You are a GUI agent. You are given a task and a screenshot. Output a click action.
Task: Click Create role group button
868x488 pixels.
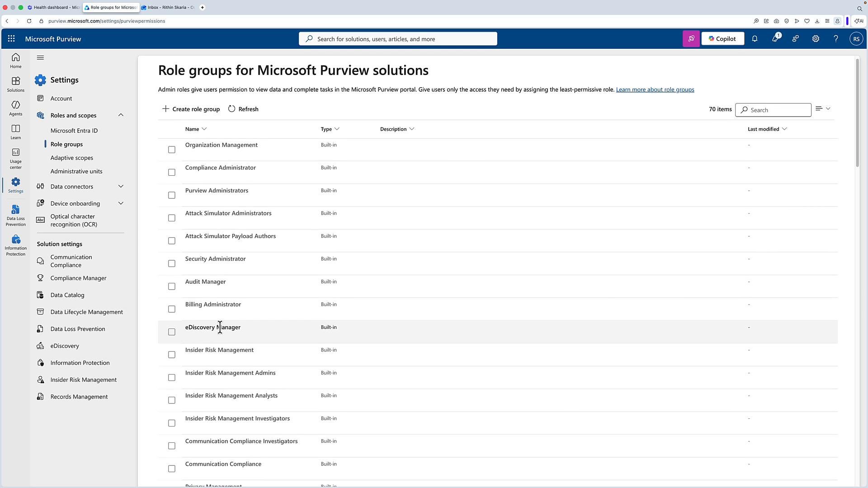pos(191,109)
